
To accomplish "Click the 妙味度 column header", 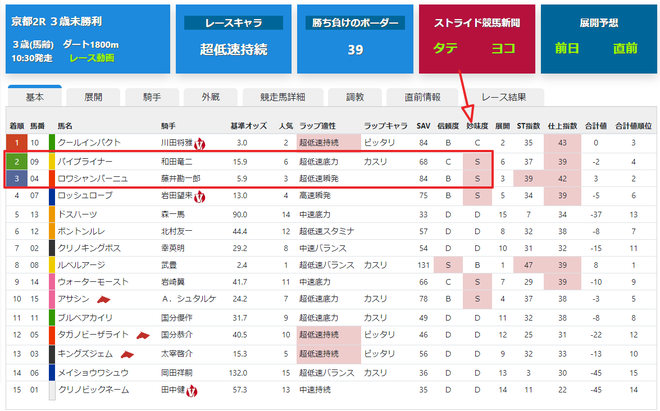I will [477, 126].
